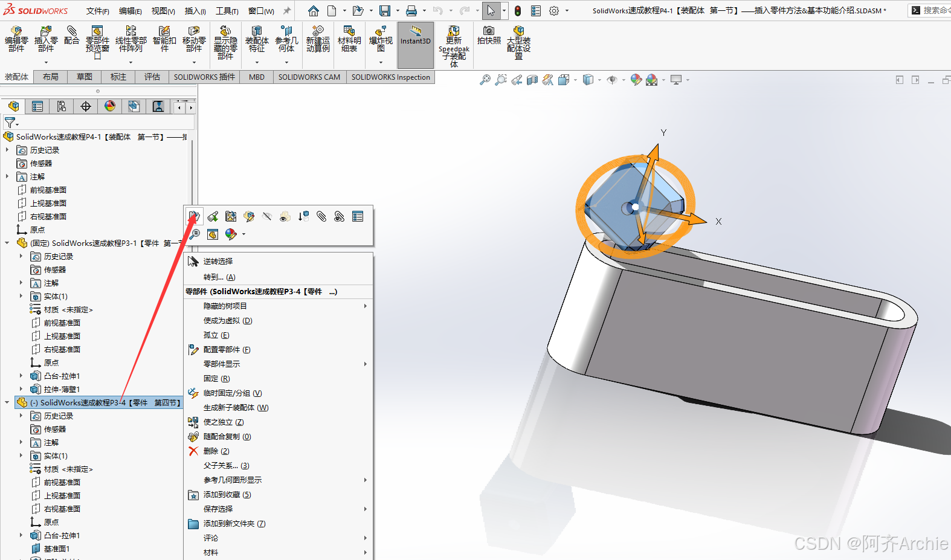Click the Section View icon in view toolbar
The image size is (951, 560).
(x=532, y=80)
